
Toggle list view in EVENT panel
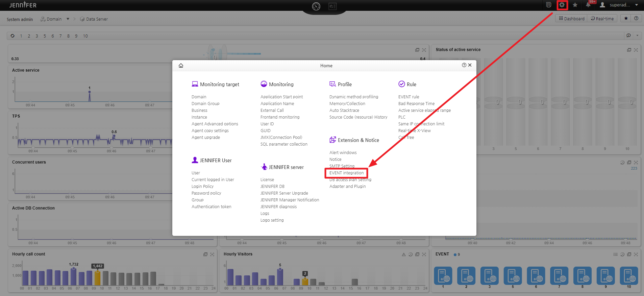point(615,254)
